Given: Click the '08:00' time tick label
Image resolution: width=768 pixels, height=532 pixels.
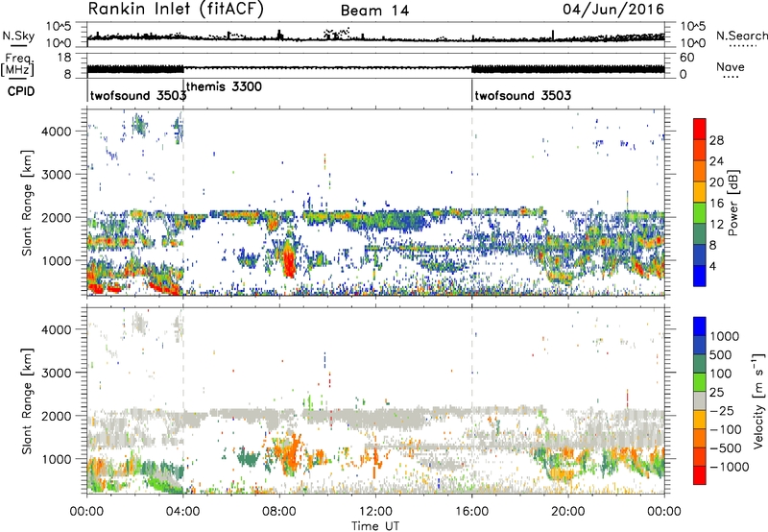Looking at the screenshot, I should 279,512.
